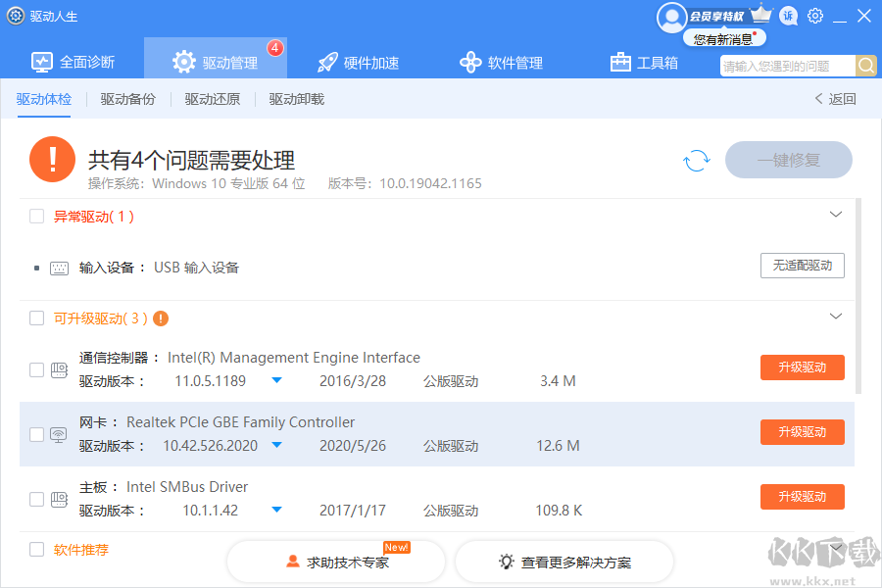Open settings gear in title bar
The image size is (882, 588).
[815, 16]
